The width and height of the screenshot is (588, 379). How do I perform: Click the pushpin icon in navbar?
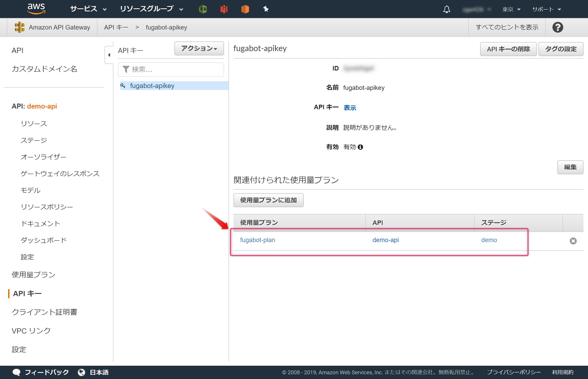pyautogui.click(x=266, y=9)
